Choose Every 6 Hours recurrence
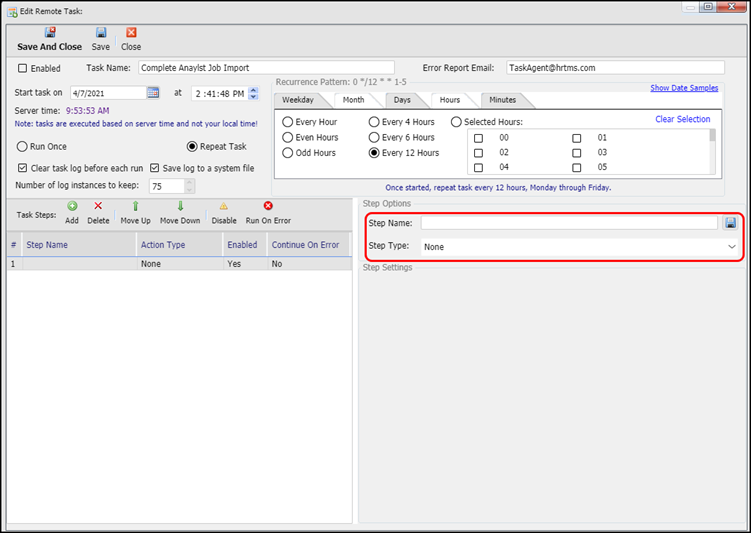 pos(374,137)
